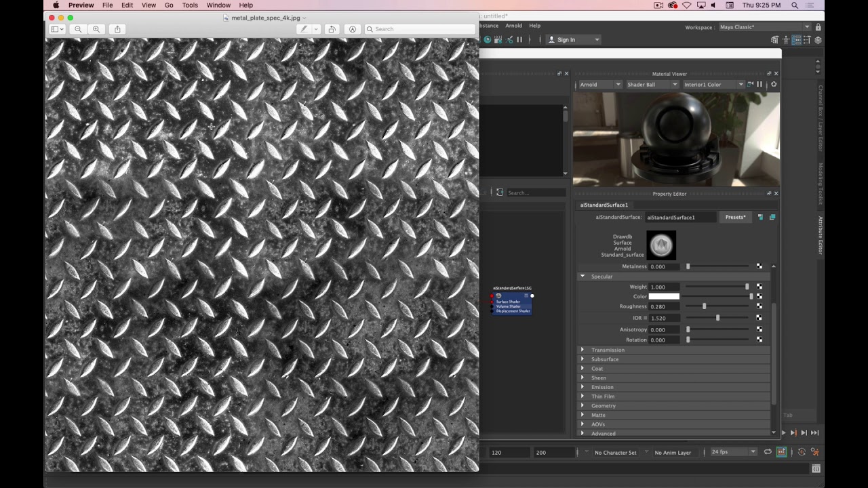Zoom in on image in Preview toolbar

(96, 29)
